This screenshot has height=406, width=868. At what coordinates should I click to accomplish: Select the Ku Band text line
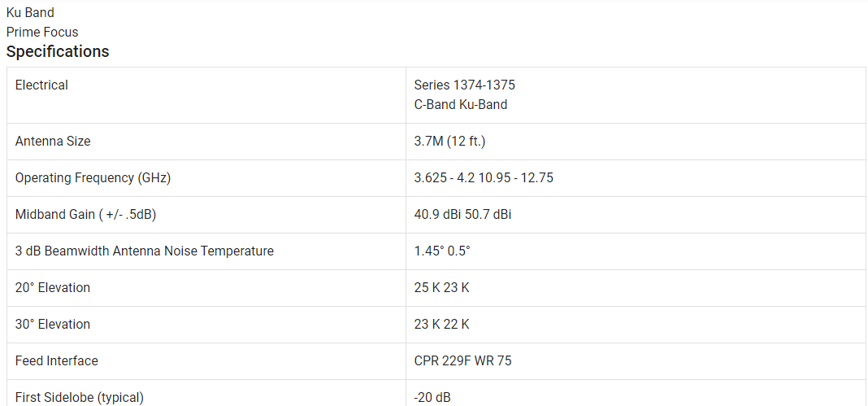(30, 12)
